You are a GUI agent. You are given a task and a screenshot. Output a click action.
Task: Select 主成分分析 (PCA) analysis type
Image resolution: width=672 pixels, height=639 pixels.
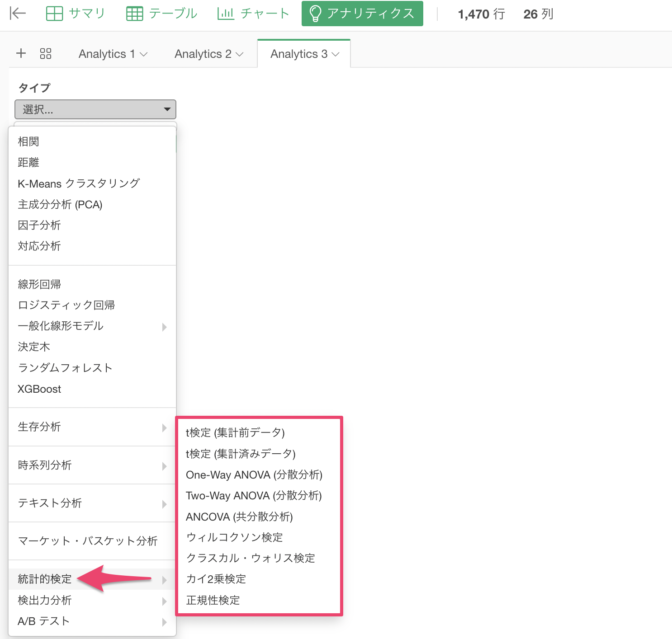[x=60, y=205]
